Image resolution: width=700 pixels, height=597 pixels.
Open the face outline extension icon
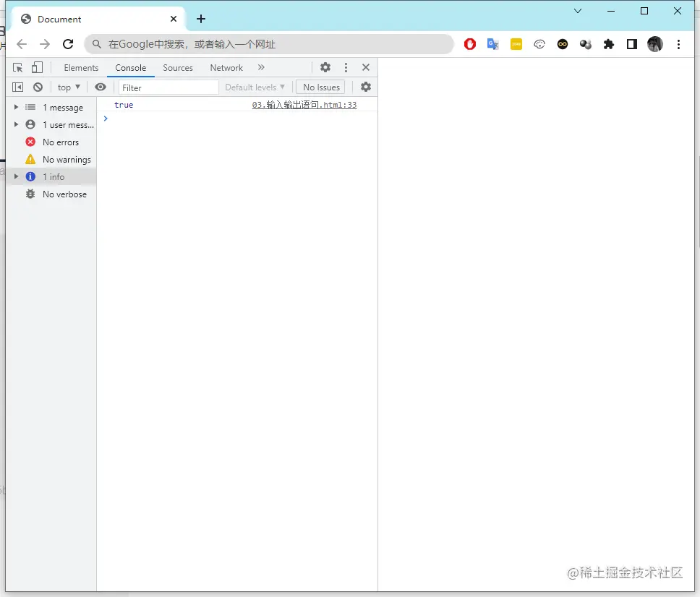point(539,44)
